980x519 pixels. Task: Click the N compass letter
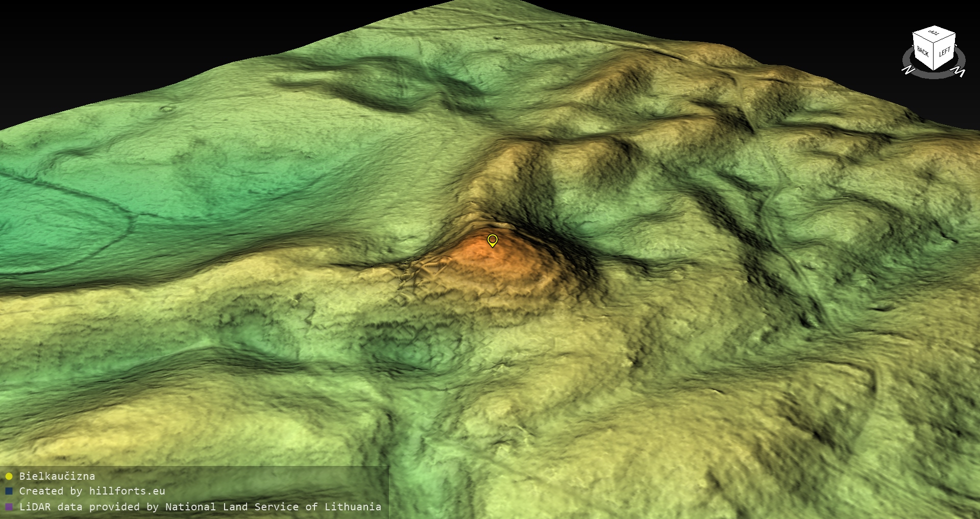click(x=908, y=70)
